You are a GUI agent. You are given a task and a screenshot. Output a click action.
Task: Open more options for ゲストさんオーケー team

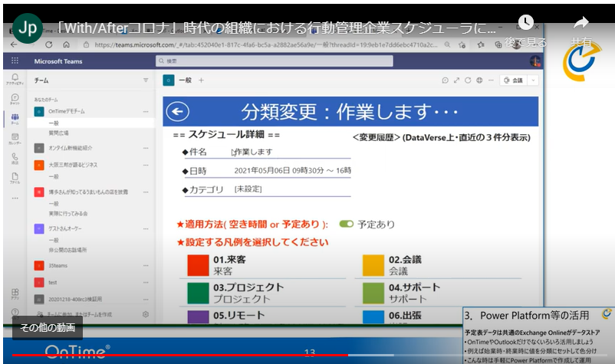(146, 228)
